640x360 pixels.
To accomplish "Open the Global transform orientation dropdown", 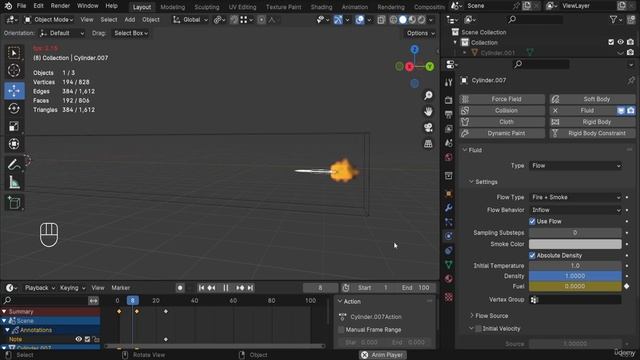I will tap(190, 20).
